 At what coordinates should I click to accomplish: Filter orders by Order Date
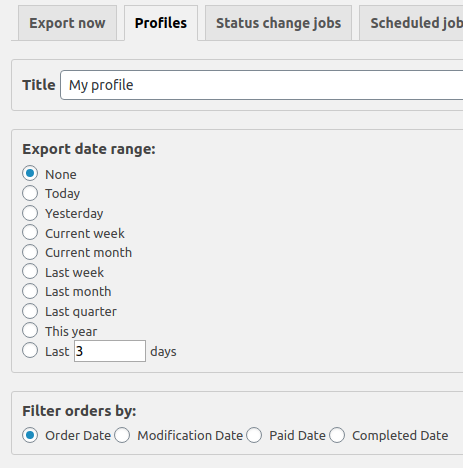tap(30, 435)
